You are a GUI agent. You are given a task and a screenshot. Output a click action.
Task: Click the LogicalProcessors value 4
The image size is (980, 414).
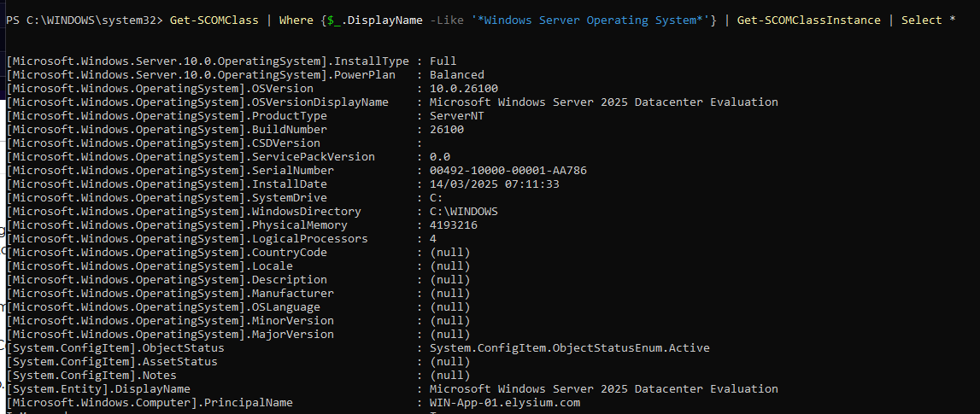[x=433, y=239]
